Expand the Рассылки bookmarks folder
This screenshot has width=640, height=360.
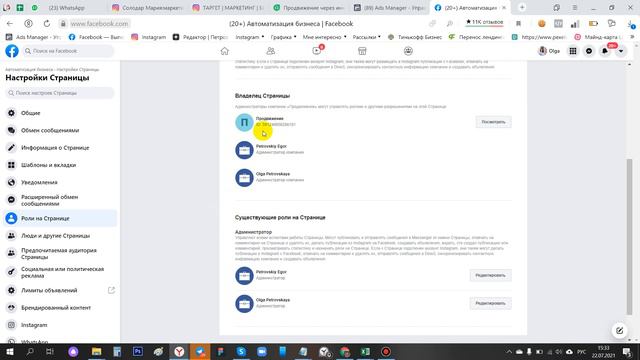[x=367, y=37]
